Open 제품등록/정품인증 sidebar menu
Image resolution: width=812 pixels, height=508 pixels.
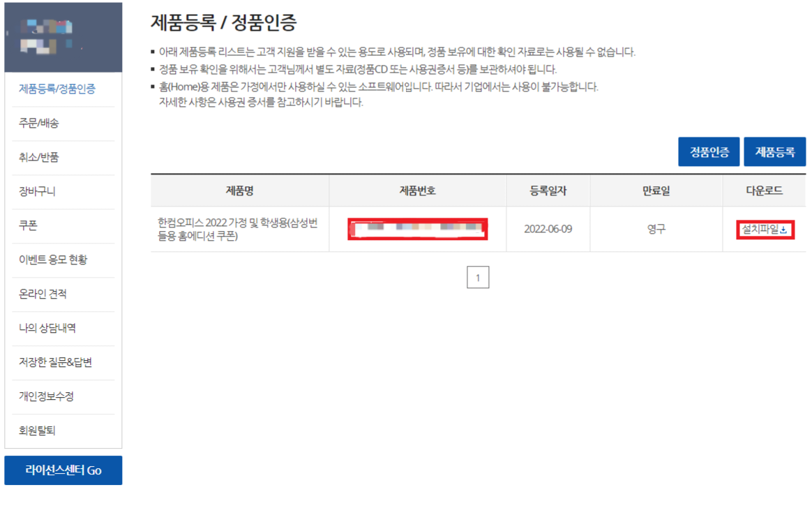click(x=57, y=89)
